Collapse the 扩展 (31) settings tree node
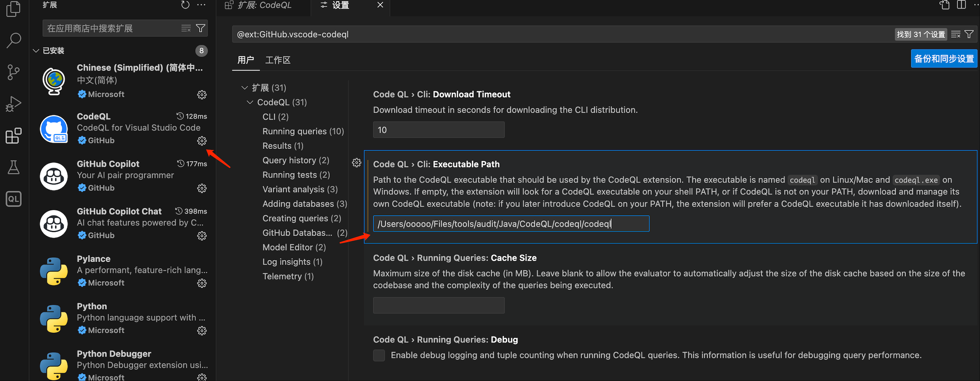This screenshot has height=381, width=980. (245, 88)
